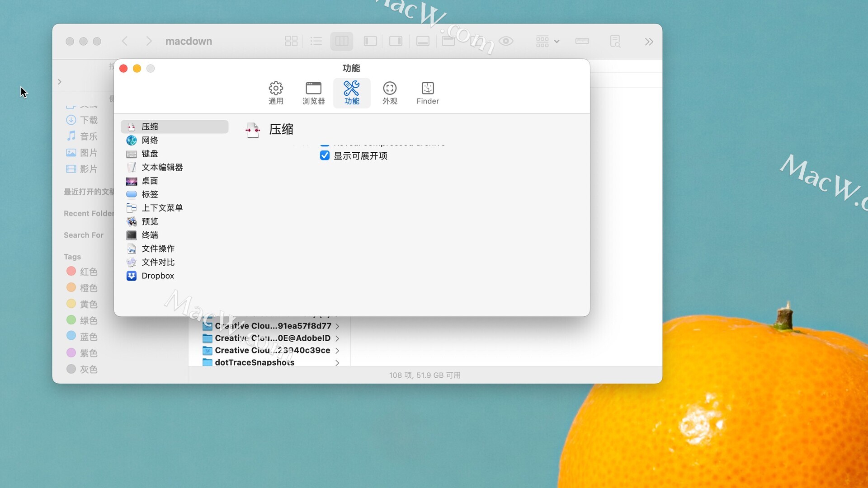Select the 红色 red tag
The image size is (868, 488).
82,272
